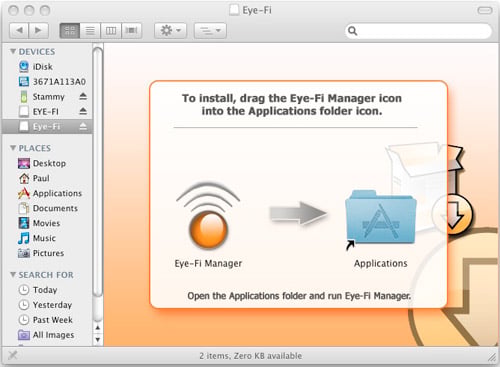Open the Applications folder shortcut icon
The image size is (500, 367).
(381, 219)
